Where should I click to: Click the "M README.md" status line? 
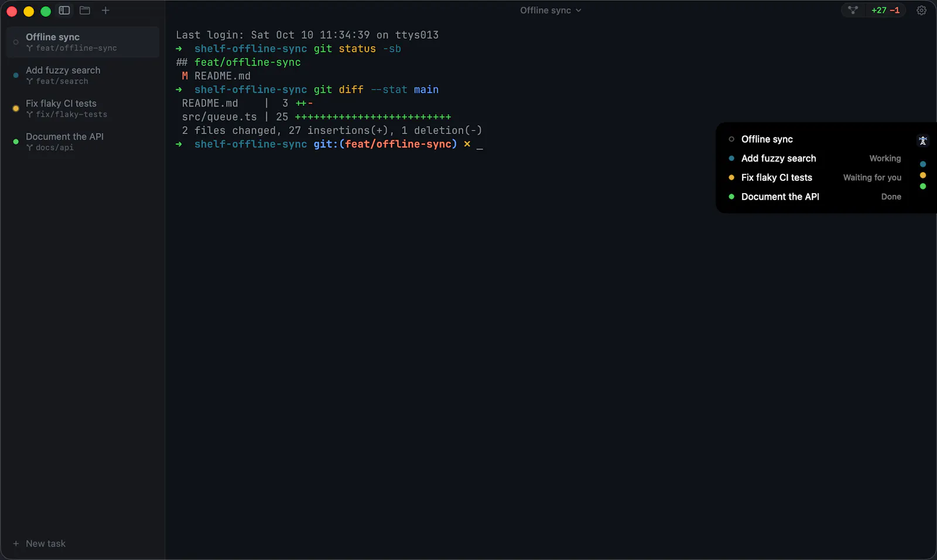(216, 76)
